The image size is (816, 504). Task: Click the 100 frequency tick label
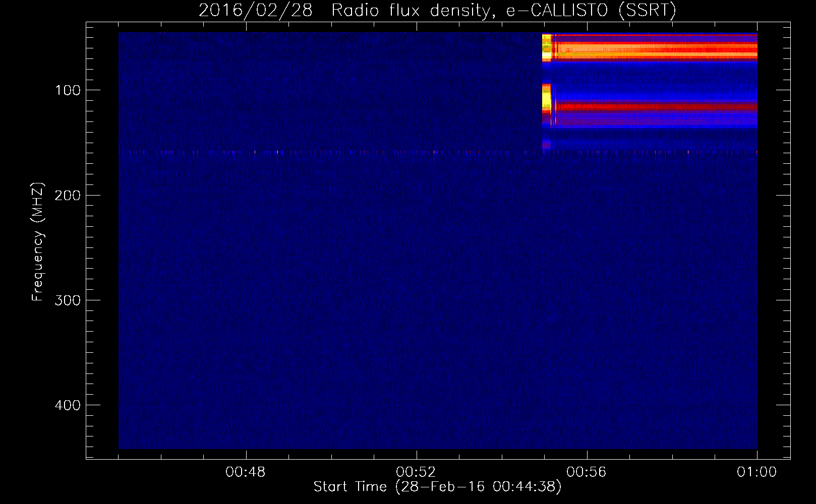pos(68,90)
